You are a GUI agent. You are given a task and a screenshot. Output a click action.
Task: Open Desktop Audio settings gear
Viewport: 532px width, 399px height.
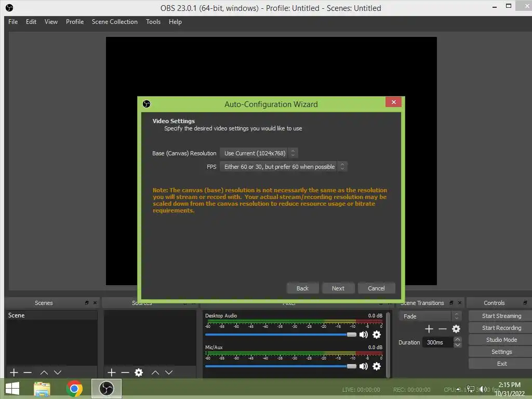click(x=377, y=335)
